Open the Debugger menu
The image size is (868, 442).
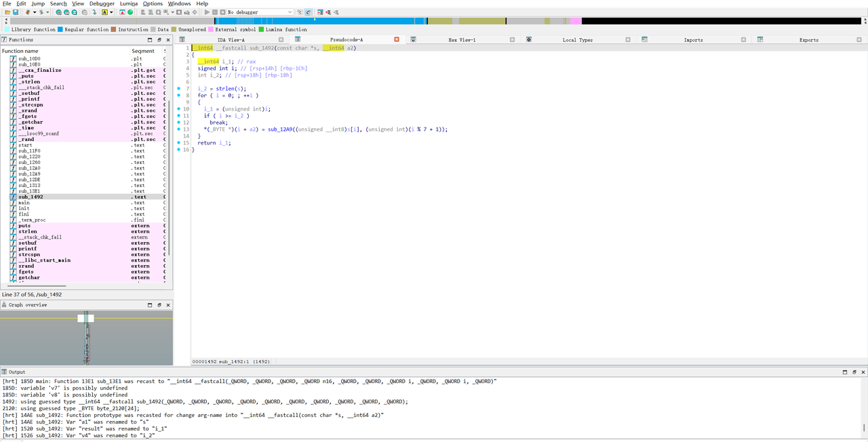pos(100,3)
